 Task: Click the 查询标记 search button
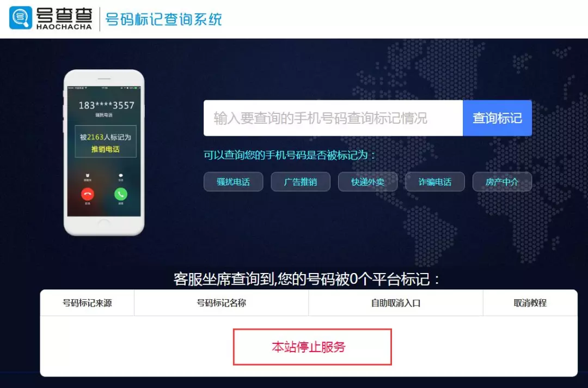[x=497, y=118]
